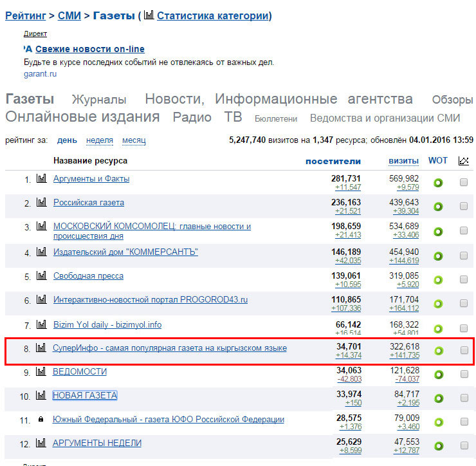476x466 pixels.
Task: Open the Bizim Yol daily link
Action: (x=107, y=325)
